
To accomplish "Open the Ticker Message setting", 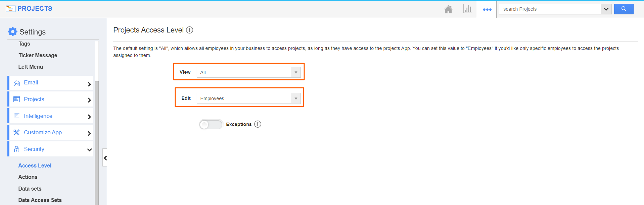I will pos(38,55).
